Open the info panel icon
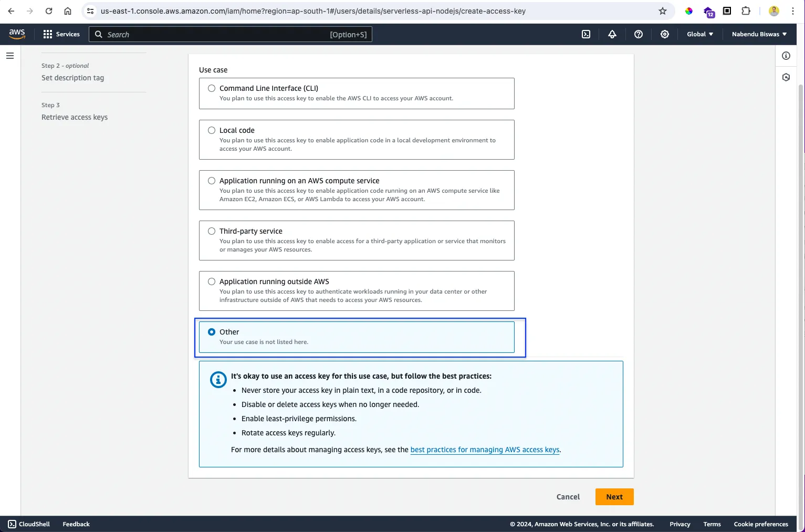Viewport: 805px width, 532px height. [x=786, y=56]
